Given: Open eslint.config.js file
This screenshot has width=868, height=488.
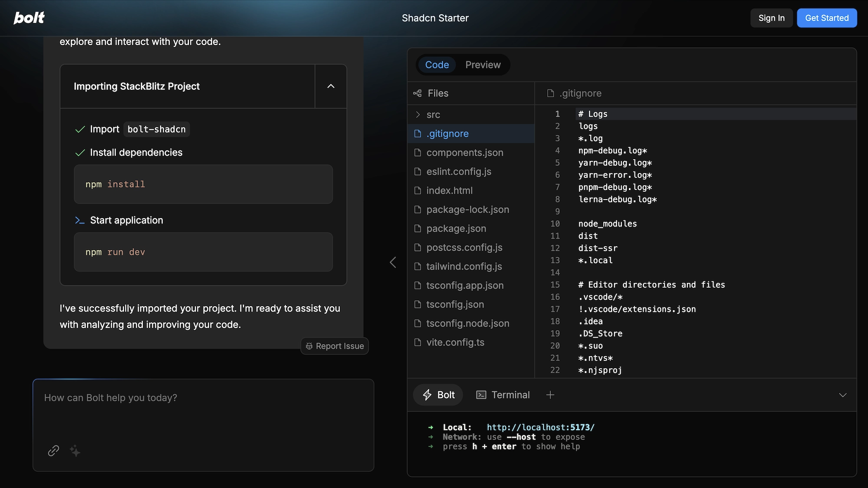Looking at the screenshot, I should pyautogui.click(x=471, y=171).
